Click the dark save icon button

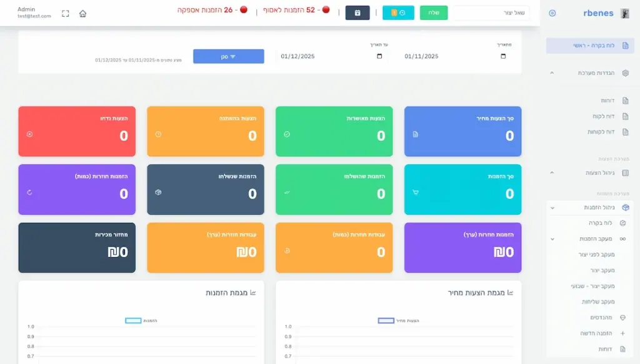pos(357,12)
